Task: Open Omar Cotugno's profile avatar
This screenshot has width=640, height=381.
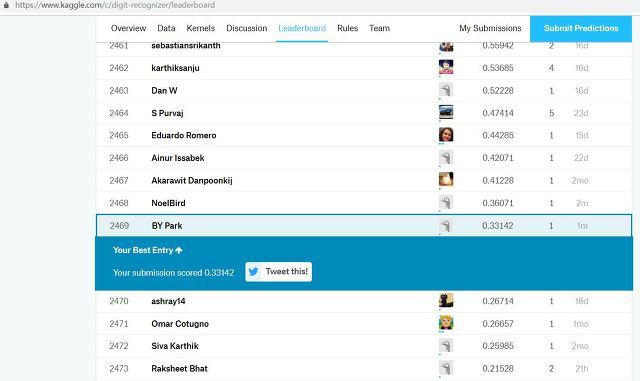Action: (446, 323)
